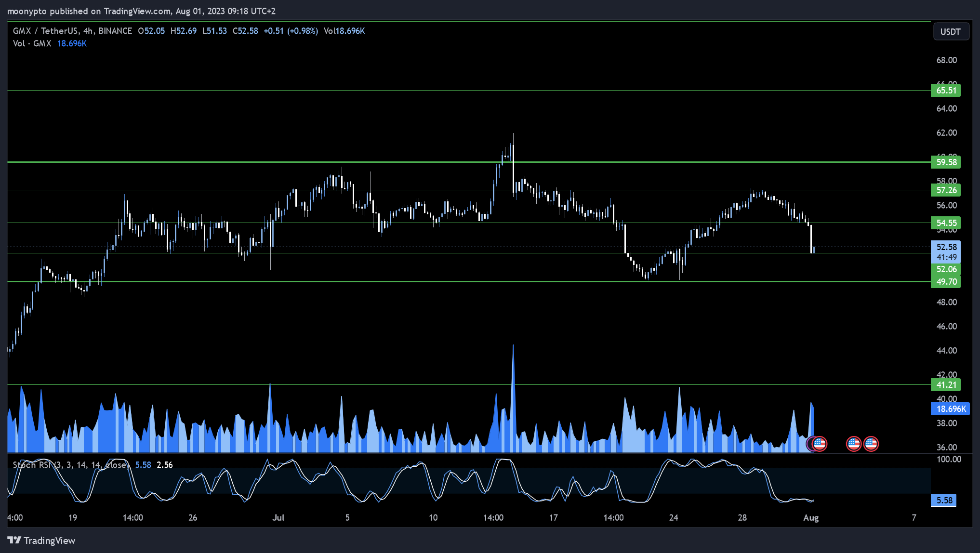Image resolution: width=980 pixels, height=553 pixels.
Task: Click the 64.00 price axis tick
Action: [946, 108]
